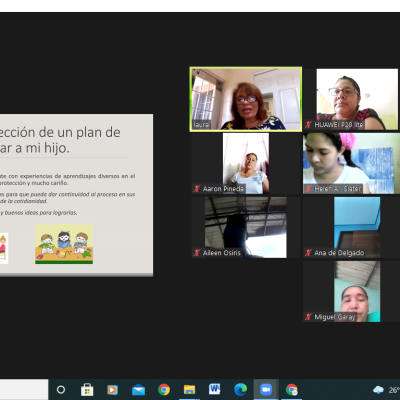This screenshot has height=400, width=400.
Task: Click muted mic icon for Aileen Osiris
Action: 197,253
